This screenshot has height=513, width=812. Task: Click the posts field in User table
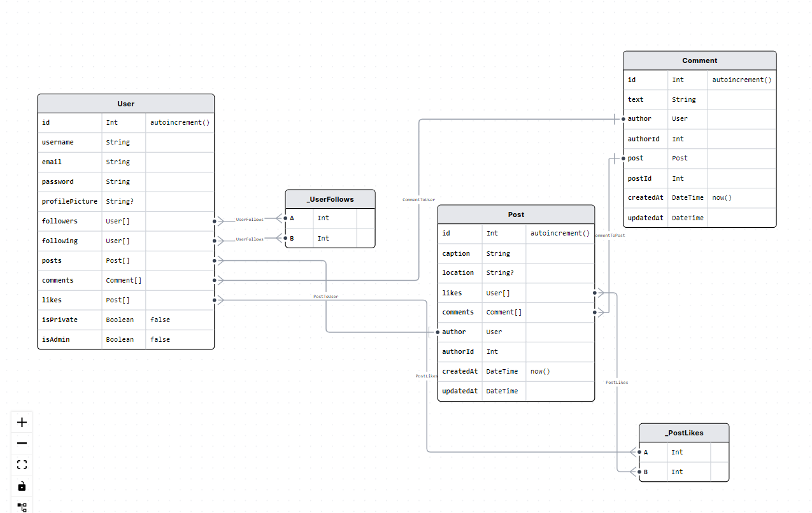pos(52,260)
